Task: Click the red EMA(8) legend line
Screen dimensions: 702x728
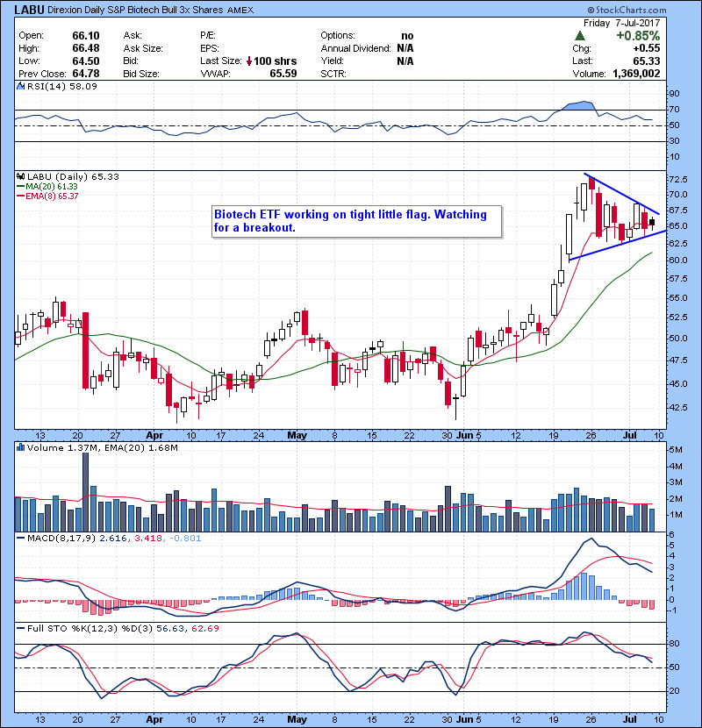Action: [20, 196]
